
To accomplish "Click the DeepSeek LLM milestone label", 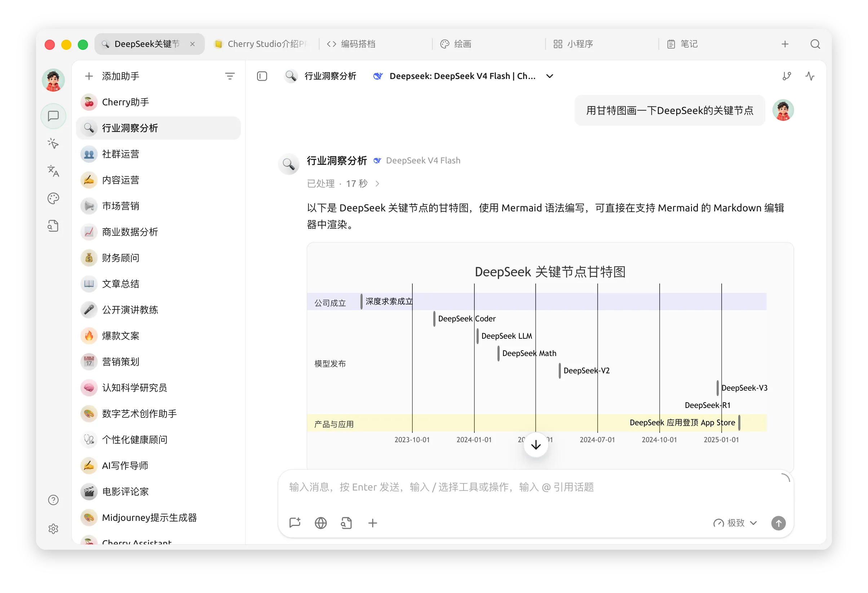I will (x=506, y=336).
